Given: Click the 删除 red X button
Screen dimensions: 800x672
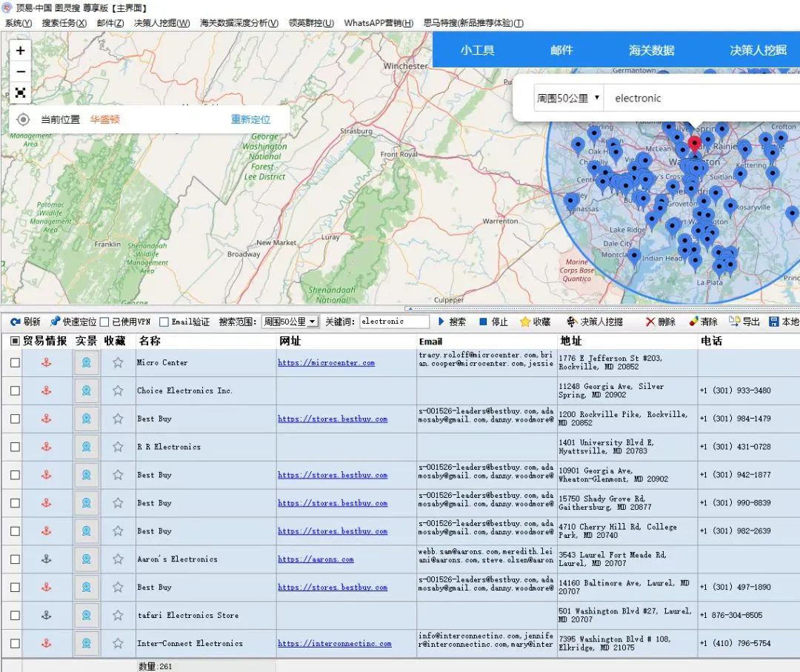Looking at the screenshot, I should click(x=661, y=322).
